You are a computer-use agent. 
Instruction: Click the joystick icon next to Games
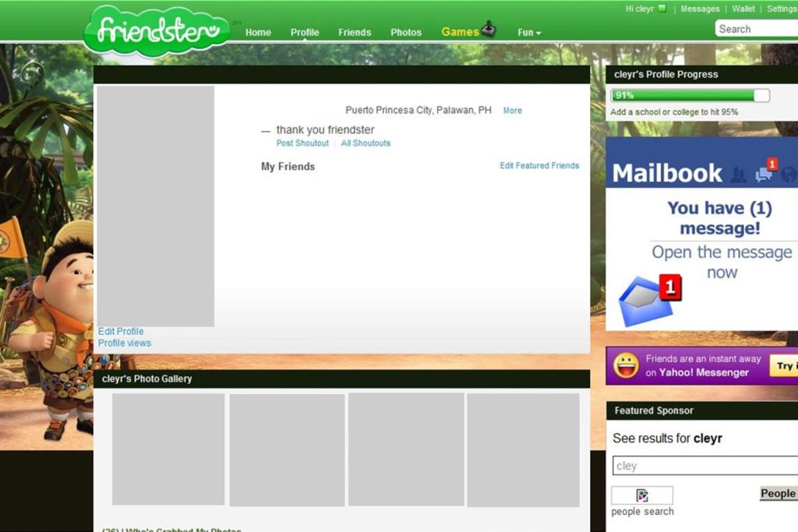coord(489,29)
